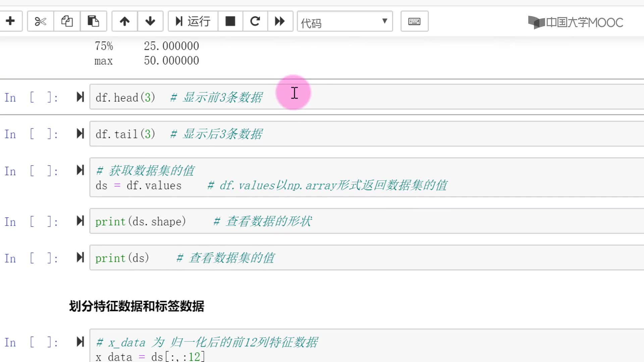The height and width of the screenshot is (362, 644).
Task: Select the 划分特征数据和标签数据 heading cell
Action: [x=137, y=306]
